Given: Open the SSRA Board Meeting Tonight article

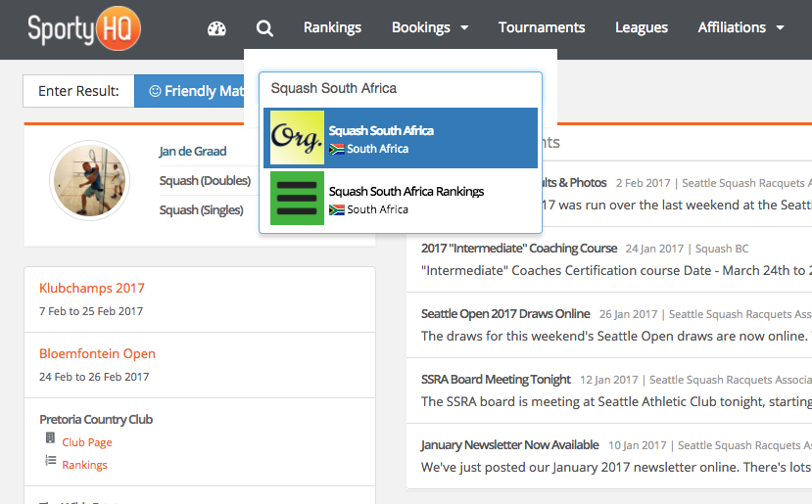Looking at the screenshot, I should 496,380.
